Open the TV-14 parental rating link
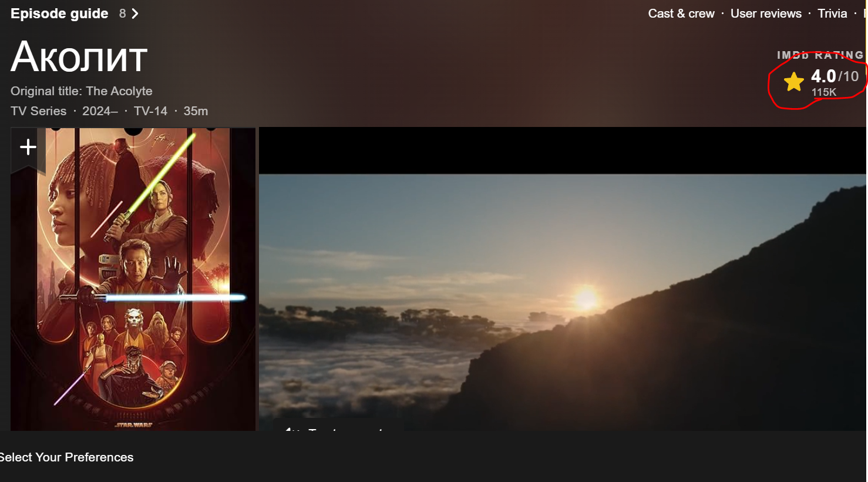 coord(150,111)
